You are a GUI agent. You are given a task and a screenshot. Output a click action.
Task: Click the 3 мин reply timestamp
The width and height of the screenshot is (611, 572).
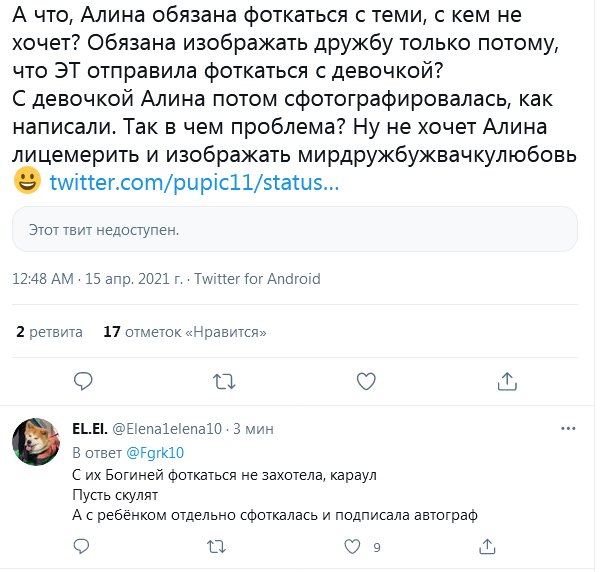253,428
